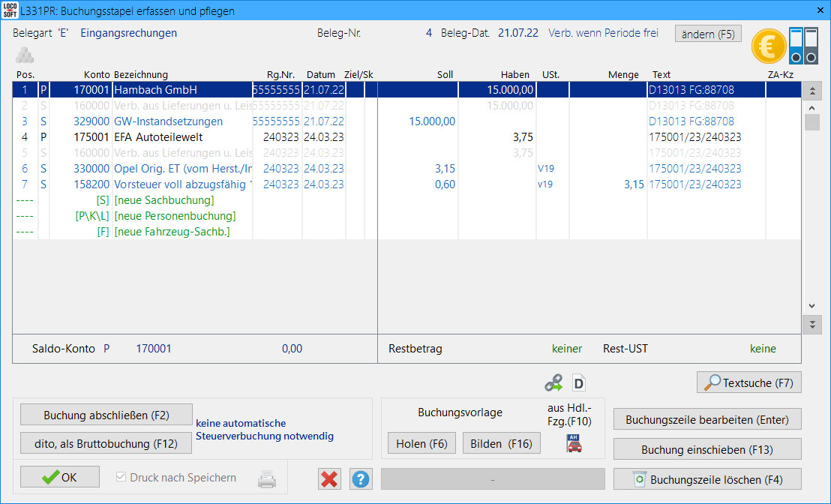Viewport: 831px width, 504px height.
Task: Click the Euro coin icon
Action: 769,46
